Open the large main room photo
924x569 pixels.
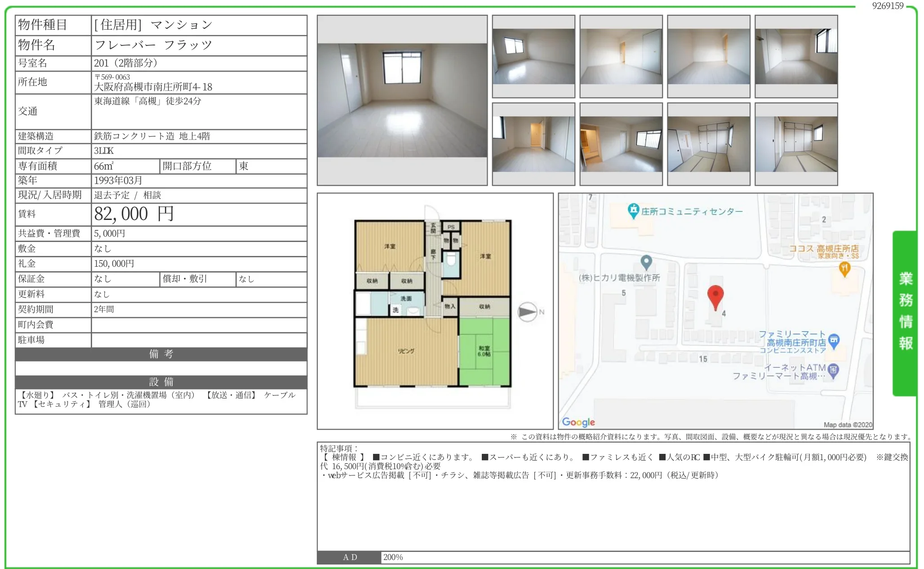click(402, 100)
